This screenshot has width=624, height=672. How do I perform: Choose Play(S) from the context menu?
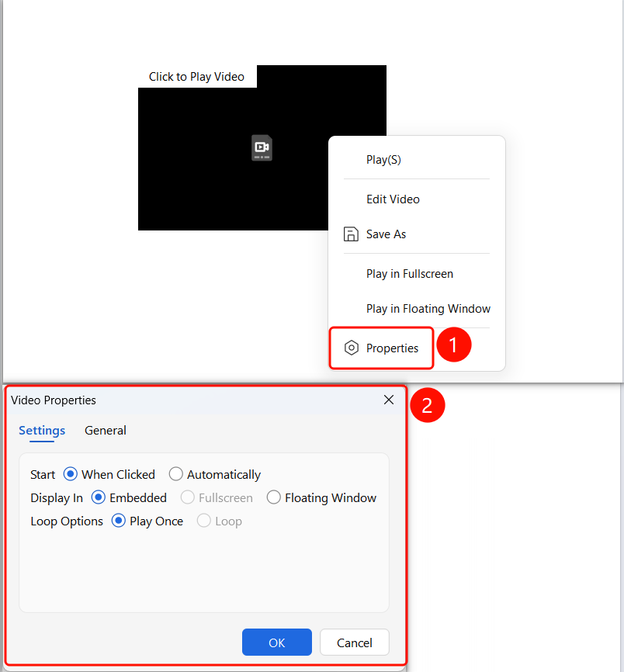coord(383,160)
